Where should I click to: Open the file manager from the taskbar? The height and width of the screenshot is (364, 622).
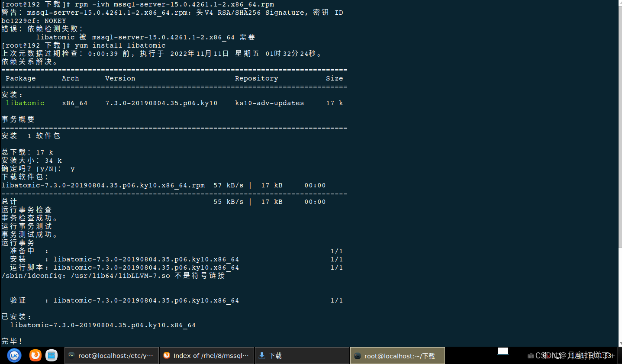(52, 355)
